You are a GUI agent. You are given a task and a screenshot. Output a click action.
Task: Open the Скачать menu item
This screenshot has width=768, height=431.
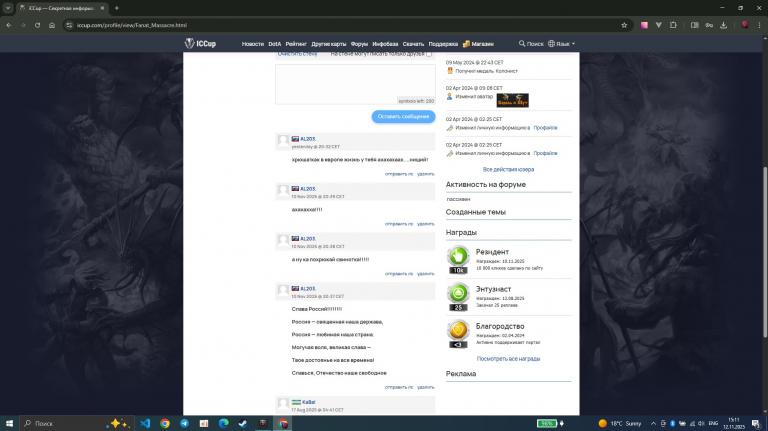click(x=413, y=44)
